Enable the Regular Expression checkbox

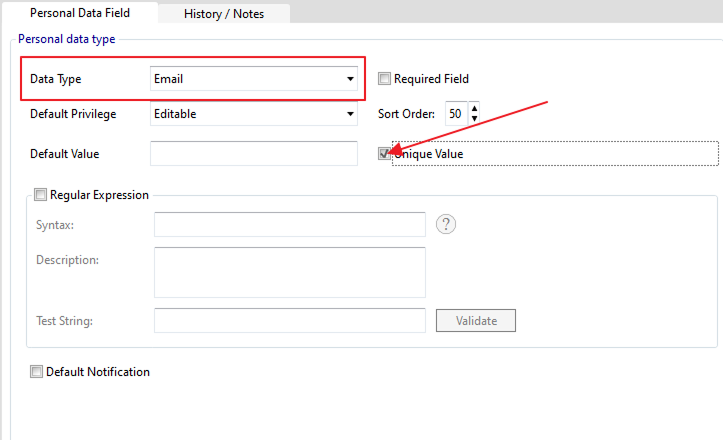coord(40,195)
